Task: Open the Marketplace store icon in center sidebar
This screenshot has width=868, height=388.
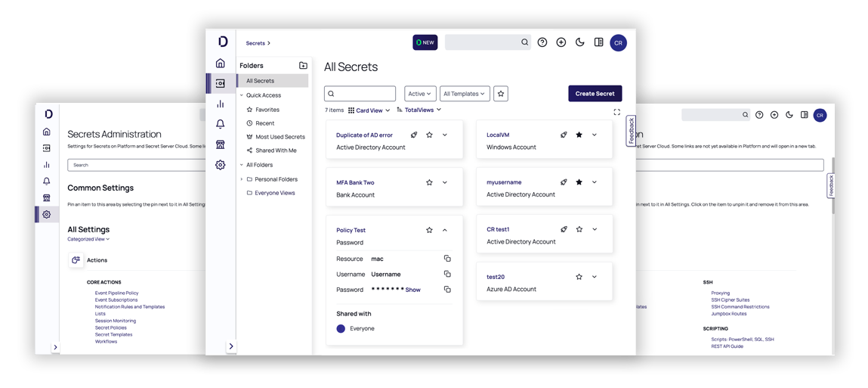Action: point(221,144)
